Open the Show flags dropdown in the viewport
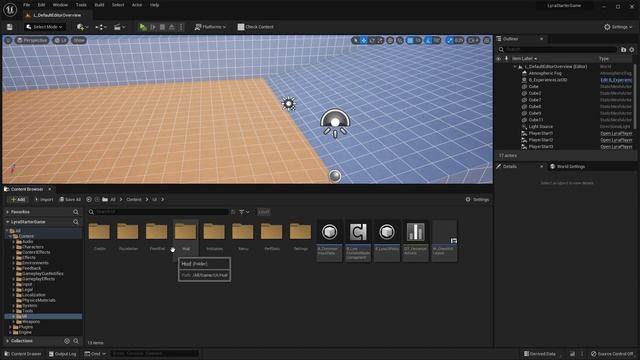 pyautogui.click(x=79, y=40)
